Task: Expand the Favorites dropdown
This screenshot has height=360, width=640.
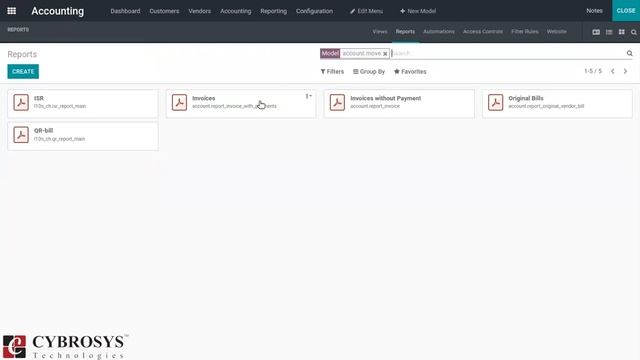Action: click(x=410, y=71)
